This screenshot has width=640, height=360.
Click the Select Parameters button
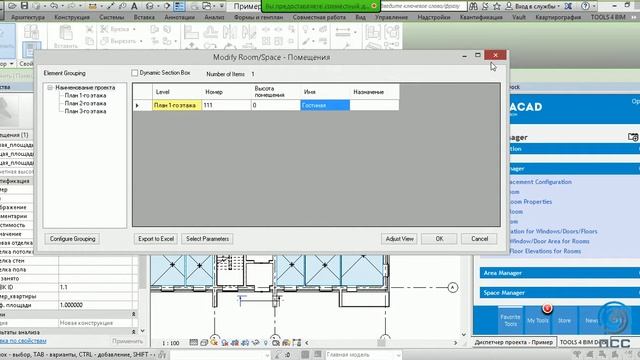coord(207,239)
